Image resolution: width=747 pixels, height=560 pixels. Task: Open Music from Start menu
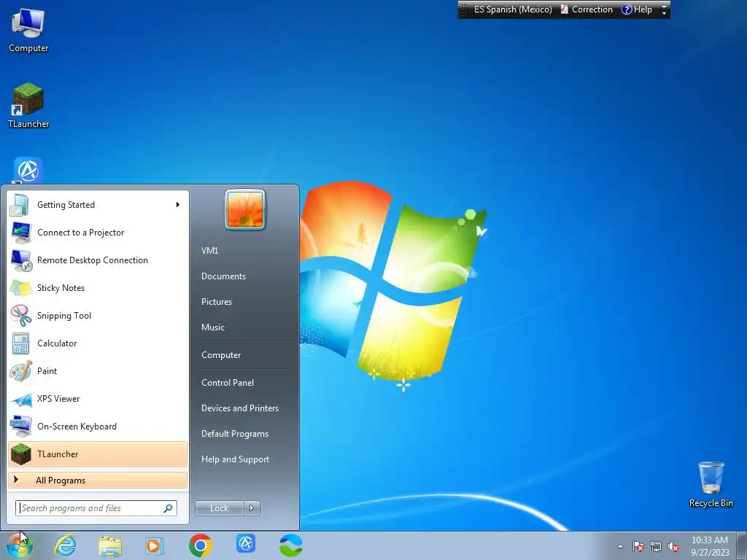click(213, 327)
